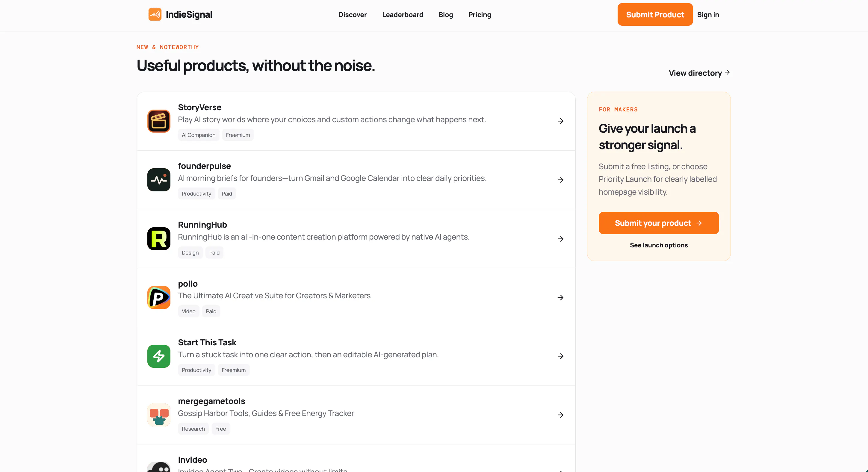Click the arrow next to View directory

(x=727, y=72)
